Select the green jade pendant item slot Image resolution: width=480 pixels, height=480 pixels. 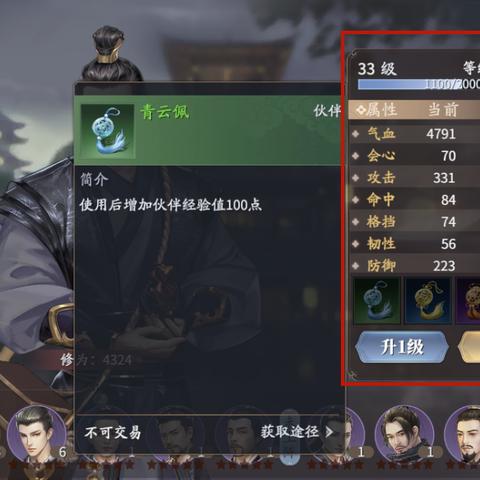377,301
